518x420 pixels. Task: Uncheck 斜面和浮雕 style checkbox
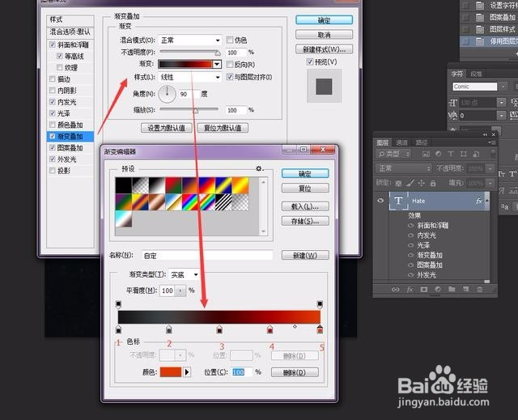click(x=52, y=45)
